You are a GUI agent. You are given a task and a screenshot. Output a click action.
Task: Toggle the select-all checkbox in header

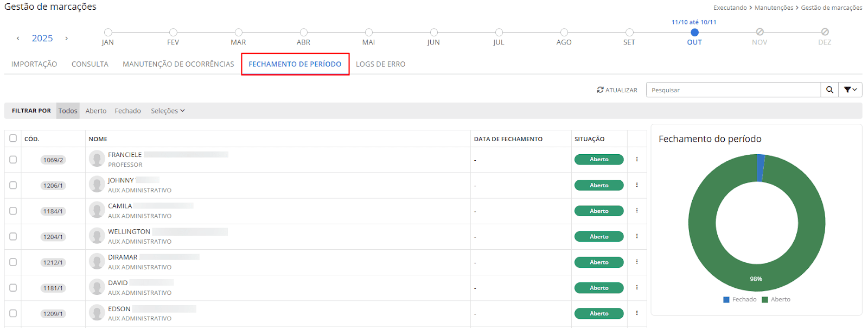[13, 138]
